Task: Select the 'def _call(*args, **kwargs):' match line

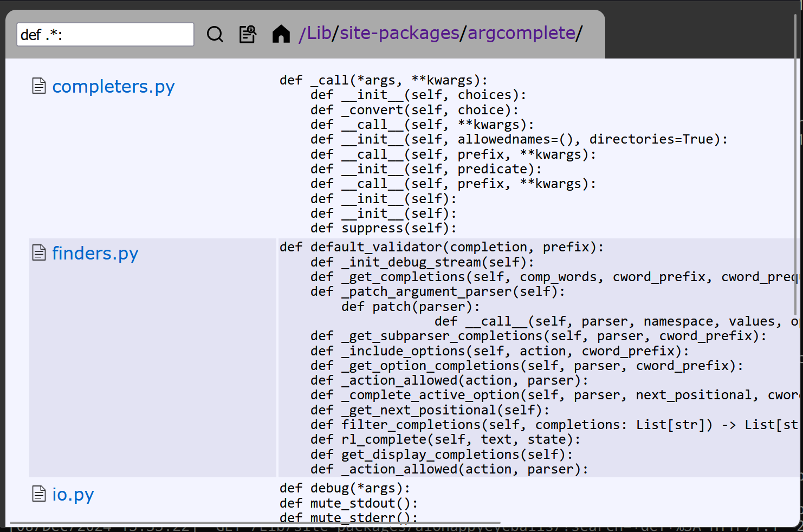Action: pyautogui.click(x=384, y=80)
